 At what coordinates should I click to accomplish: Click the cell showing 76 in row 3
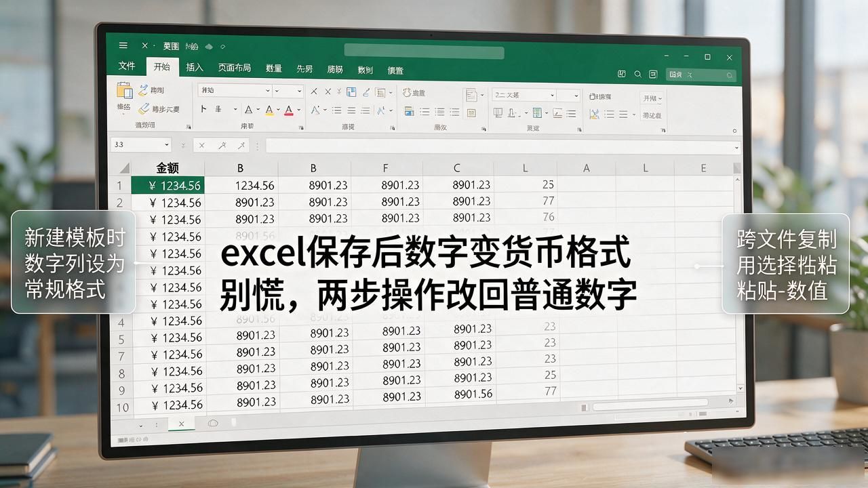point(526,217)
